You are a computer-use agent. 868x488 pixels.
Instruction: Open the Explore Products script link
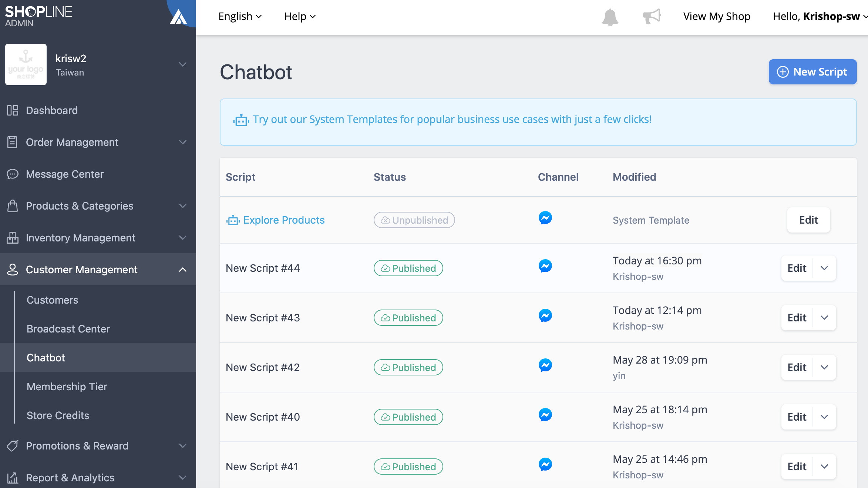[284, 220]
